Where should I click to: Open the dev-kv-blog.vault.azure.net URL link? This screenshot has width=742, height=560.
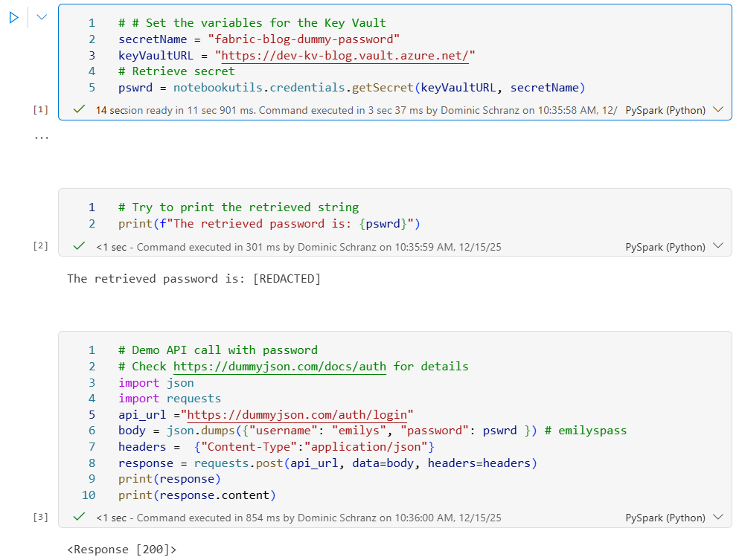pos(345,56)
